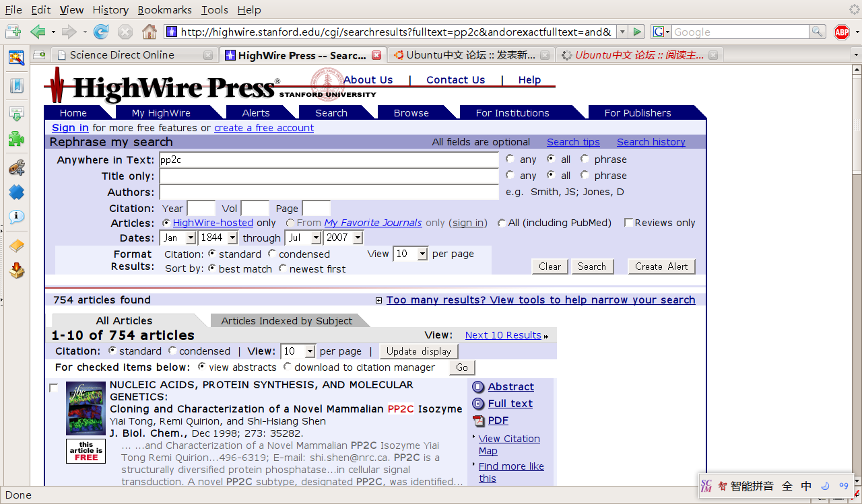Follow the Next 10 Results link
Viewport: 862px width, 504px height.
point(503,335)
